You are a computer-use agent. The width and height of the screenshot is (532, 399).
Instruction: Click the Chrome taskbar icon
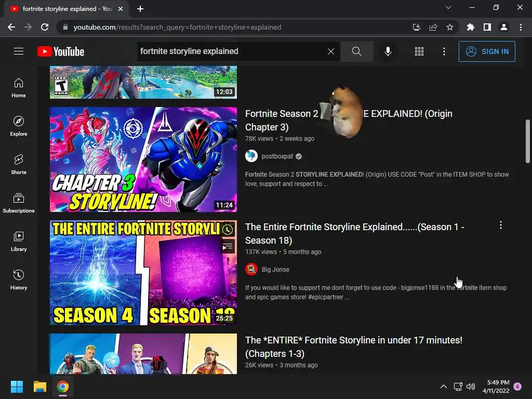[63, 387]
